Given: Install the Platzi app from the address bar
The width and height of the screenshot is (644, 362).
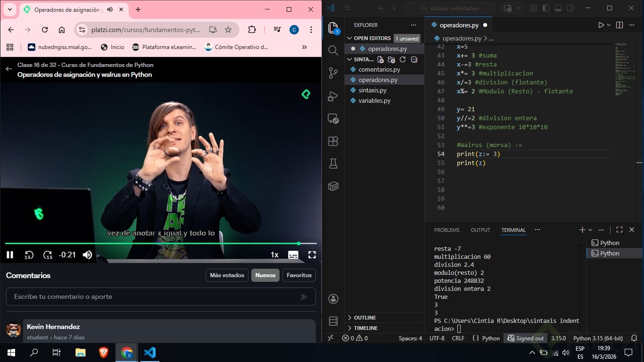Looking at the screenshot, I should [x=213, y=30].
